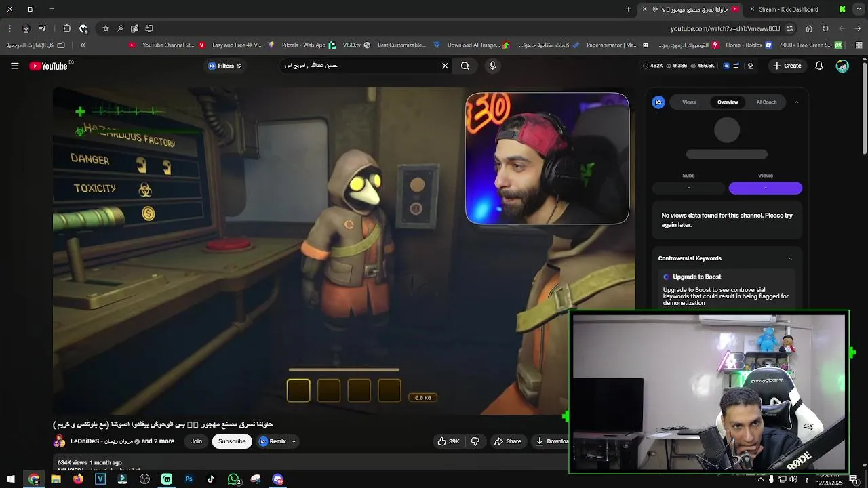
Task: Download the video
Action: (x=551, y=441)
